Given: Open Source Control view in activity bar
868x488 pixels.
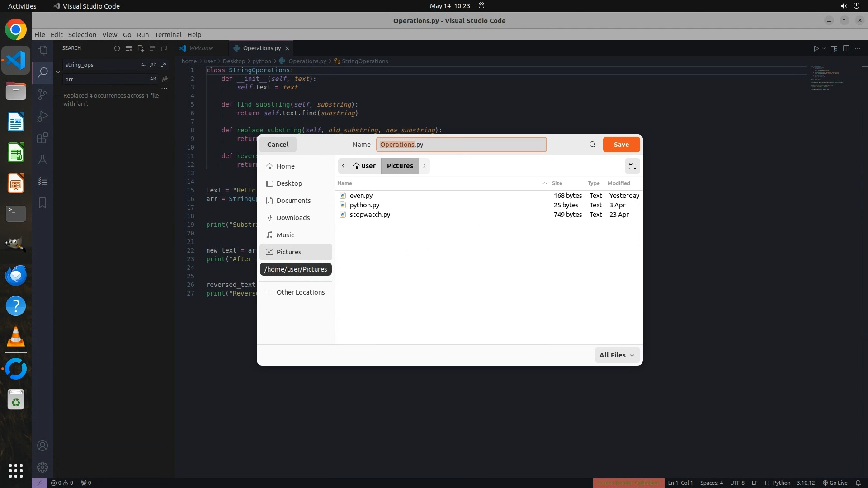Looking at the screenshot, I should point(42,94).
